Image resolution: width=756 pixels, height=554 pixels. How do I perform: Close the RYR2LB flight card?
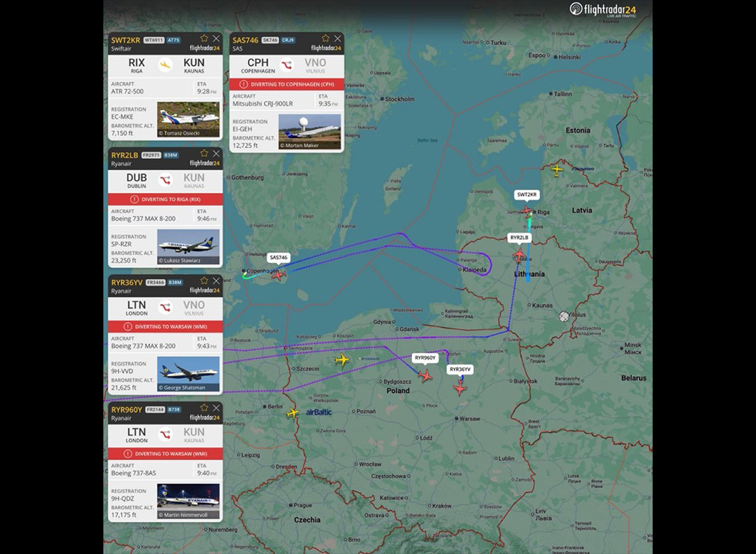coord(216,154)
